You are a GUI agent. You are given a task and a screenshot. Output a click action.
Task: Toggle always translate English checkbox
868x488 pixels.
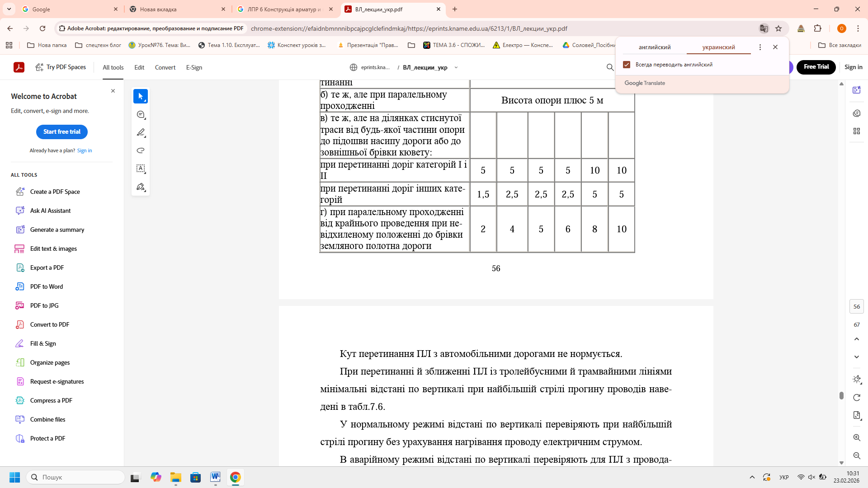(x=627, y=65)
